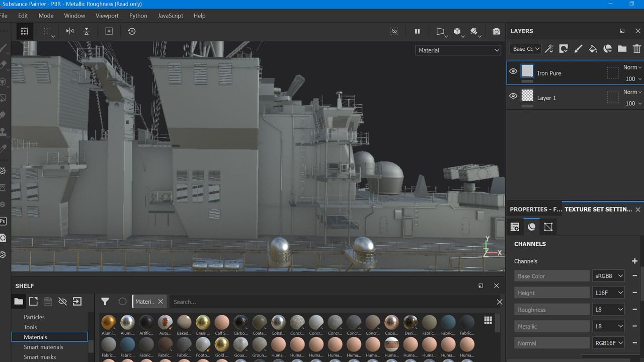Open the Material viewport mode dropdown
Image resolution: width=644 pixels, height=362 pixels.
coord(458,50)
